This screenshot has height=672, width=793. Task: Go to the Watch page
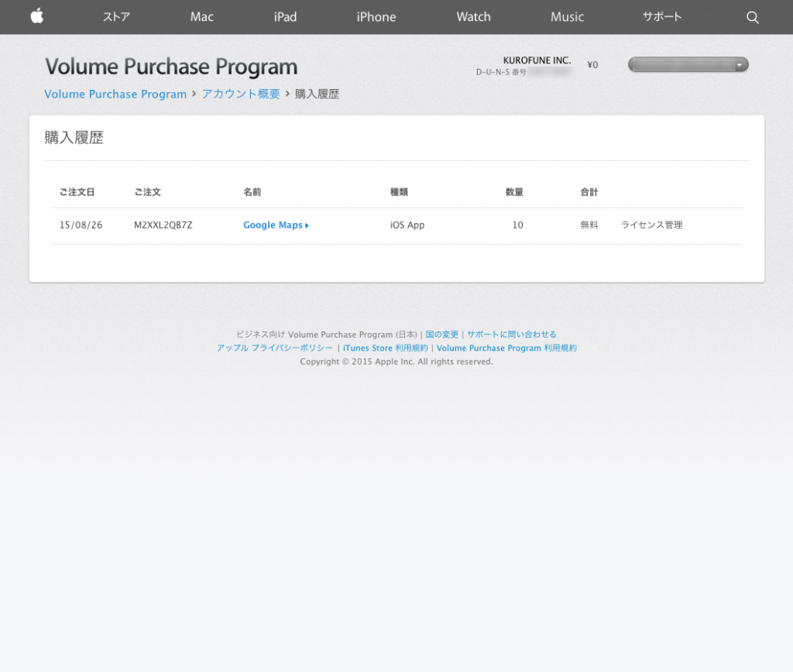[x=473, y=16]
